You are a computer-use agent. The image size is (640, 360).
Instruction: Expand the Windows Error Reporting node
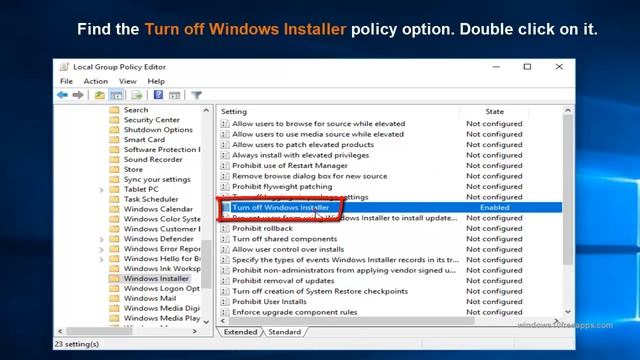coord(102,249)
